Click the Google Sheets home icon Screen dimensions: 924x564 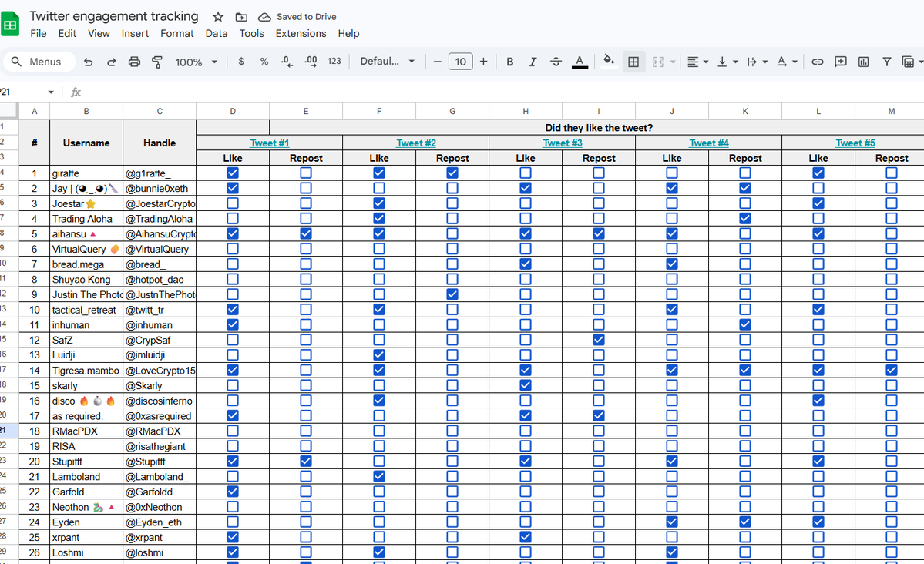(x=10, y=25)
